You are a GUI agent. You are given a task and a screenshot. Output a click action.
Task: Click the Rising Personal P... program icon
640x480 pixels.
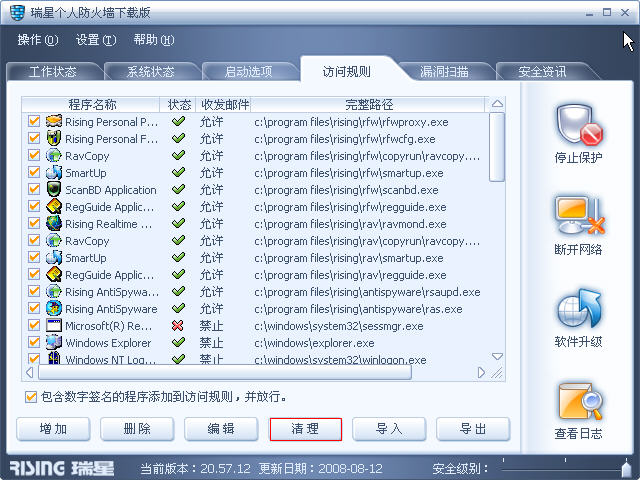[54, 121]
